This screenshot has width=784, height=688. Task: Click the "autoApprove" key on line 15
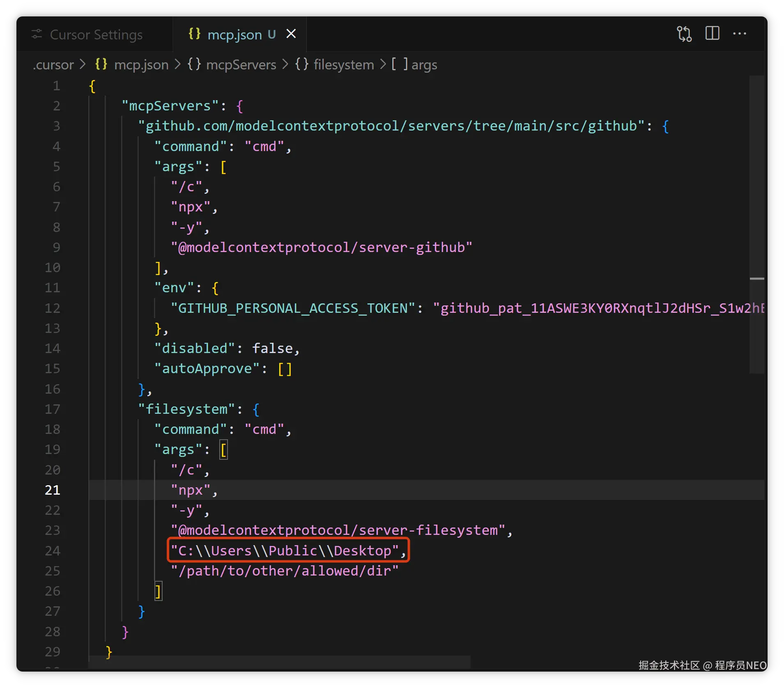pyautogui.click(x=207, y=369)
